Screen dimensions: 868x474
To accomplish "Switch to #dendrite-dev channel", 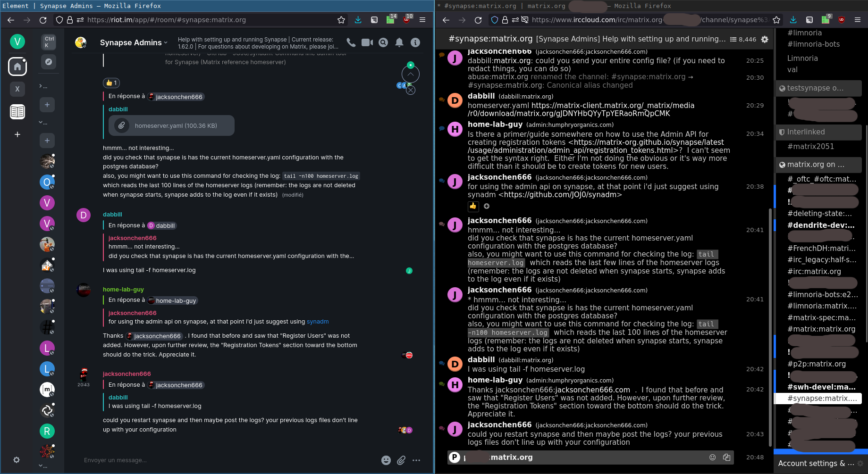I will coord(821,225).
